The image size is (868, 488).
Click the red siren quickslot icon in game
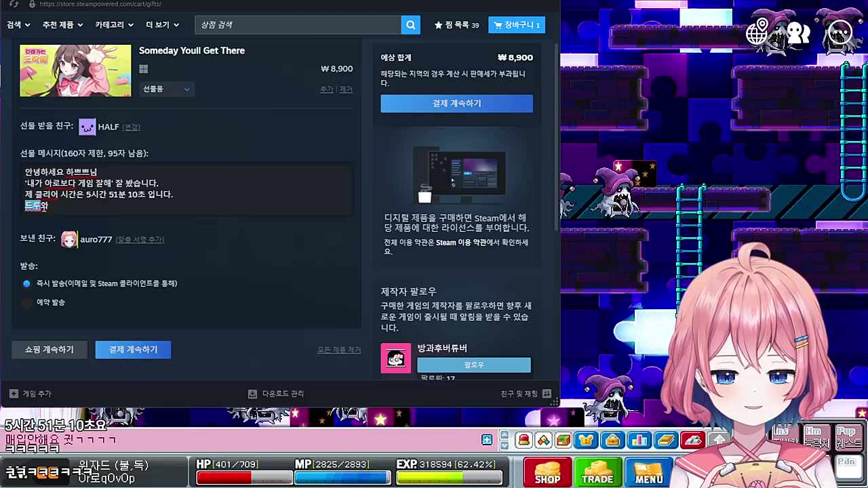tap(524, 441)
